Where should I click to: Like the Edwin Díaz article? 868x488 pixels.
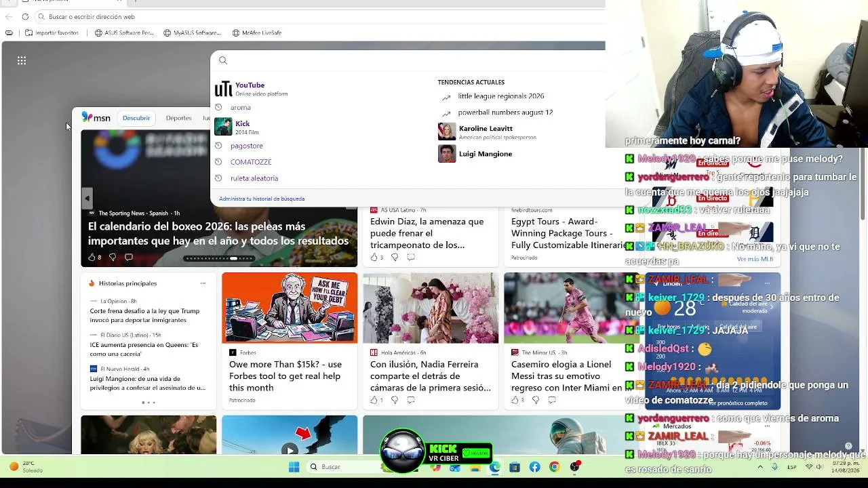coord(374,258)
